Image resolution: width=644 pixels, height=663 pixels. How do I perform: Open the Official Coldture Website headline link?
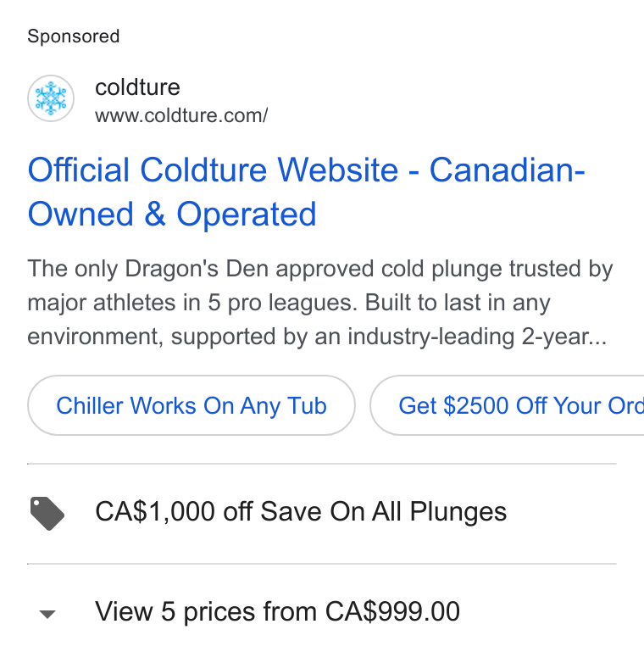coord(307,192)
